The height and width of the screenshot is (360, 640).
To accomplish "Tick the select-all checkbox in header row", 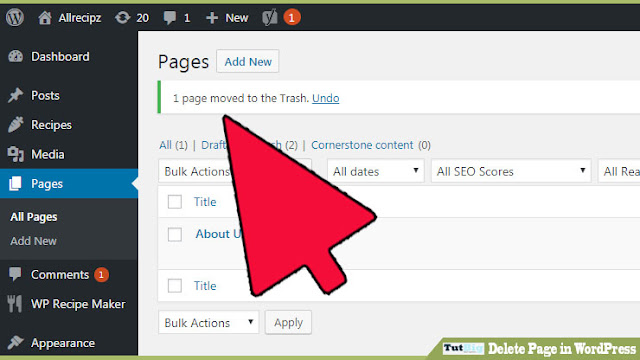I will 175,202.
